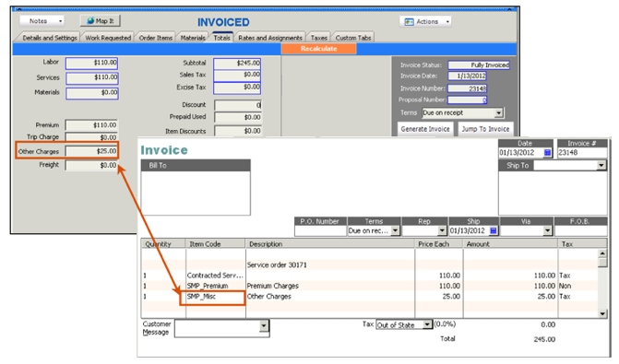The image size is (619, 364).
Task: Click the Prepaid Used field
Action: point(238,117)
